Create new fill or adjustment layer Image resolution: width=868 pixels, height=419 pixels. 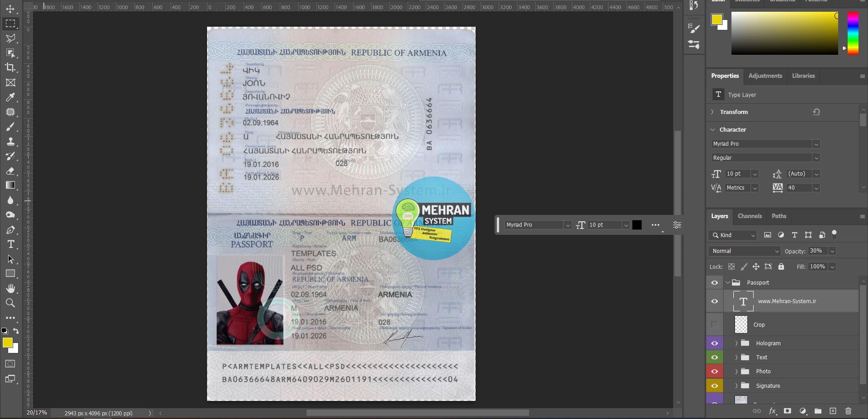(803, 411)
